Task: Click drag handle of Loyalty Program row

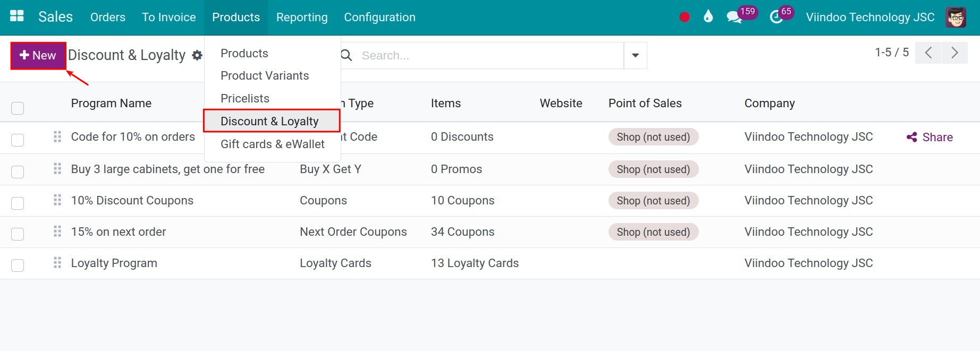Action: click(57, 263)
